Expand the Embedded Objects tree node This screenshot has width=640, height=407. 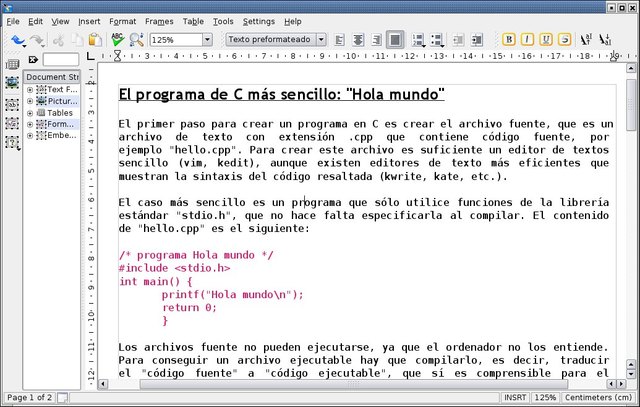30,136
